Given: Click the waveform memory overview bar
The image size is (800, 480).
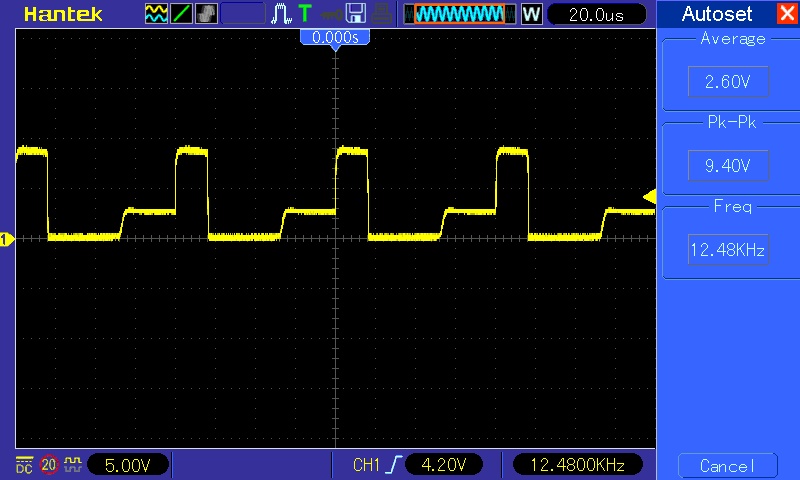Looking at the screenshot, I should [460, 14].
